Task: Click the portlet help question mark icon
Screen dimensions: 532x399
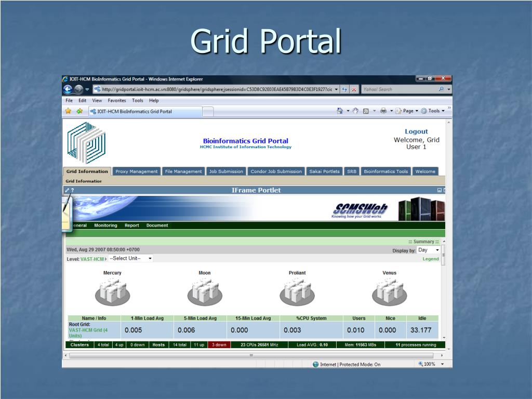Action: pos(72,190)
